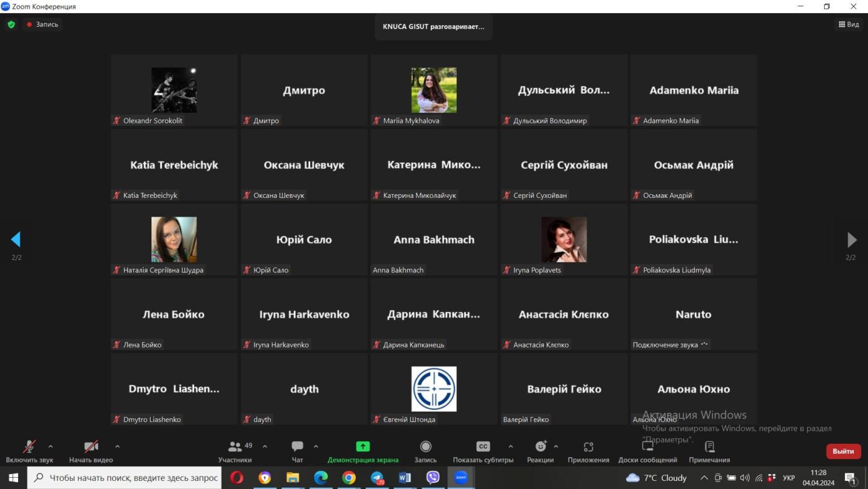Viewport: 868px width, 489px height.
Task: Show hidden system tray icons
Action: [704, 478]
